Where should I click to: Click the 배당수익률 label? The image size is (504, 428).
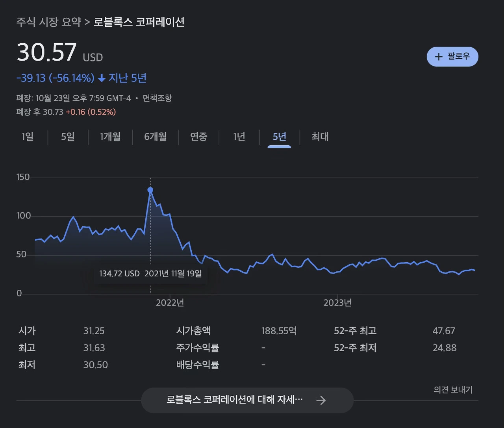point(198,365)
